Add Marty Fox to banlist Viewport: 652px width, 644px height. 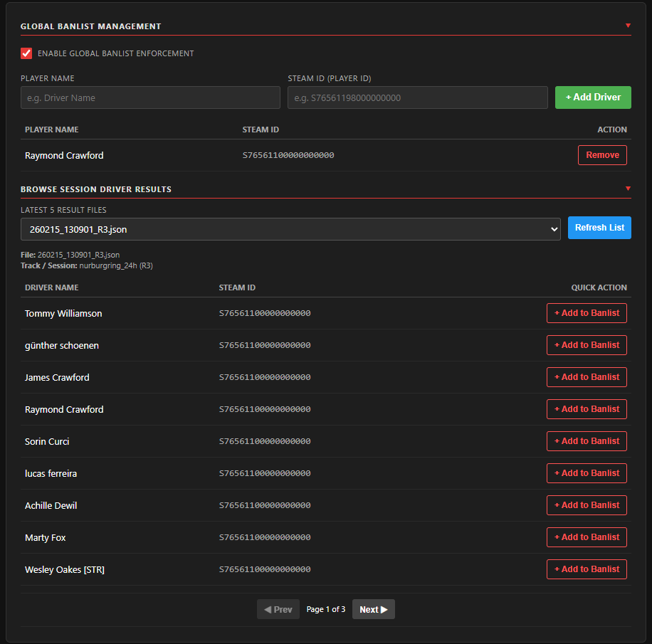click(587, 537)
